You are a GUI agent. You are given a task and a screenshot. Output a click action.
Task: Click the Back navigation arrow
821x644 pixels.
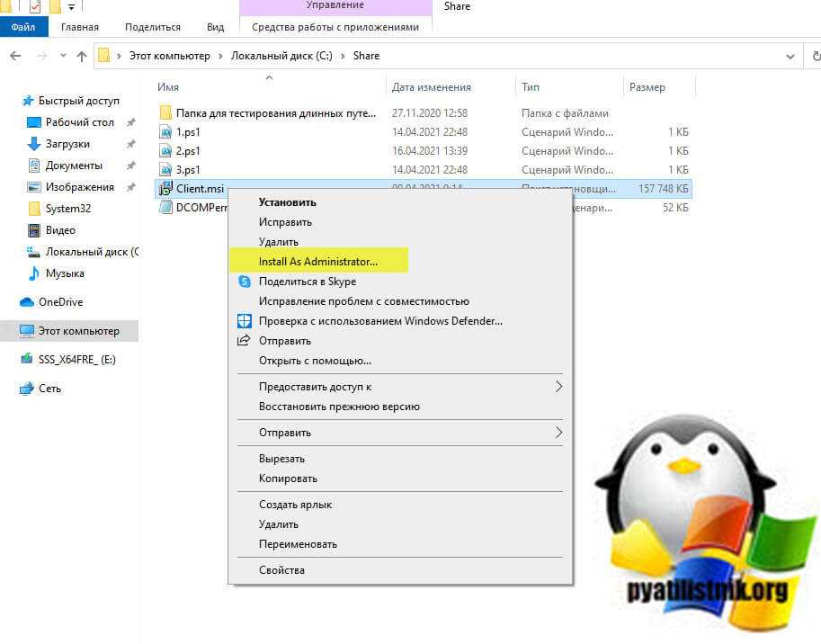tap(15, 56)
